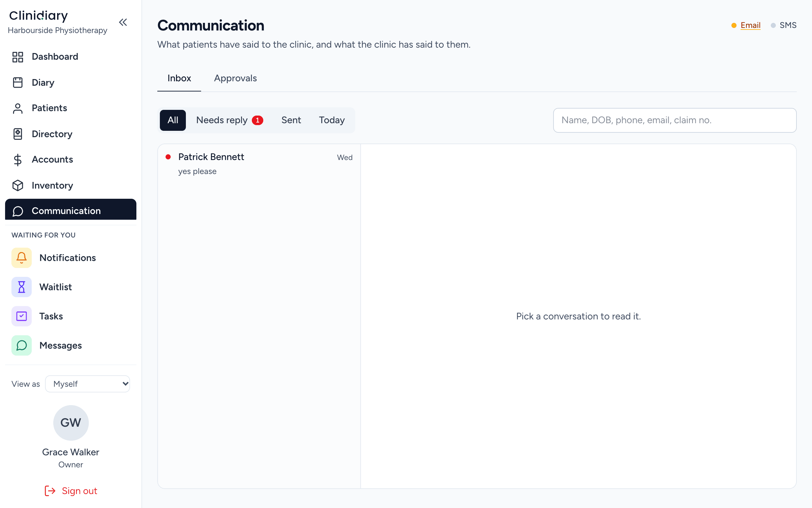Viewport: 812px width, 508px height.
Task: Go to the Diary section
Action: tap(70, 83)
